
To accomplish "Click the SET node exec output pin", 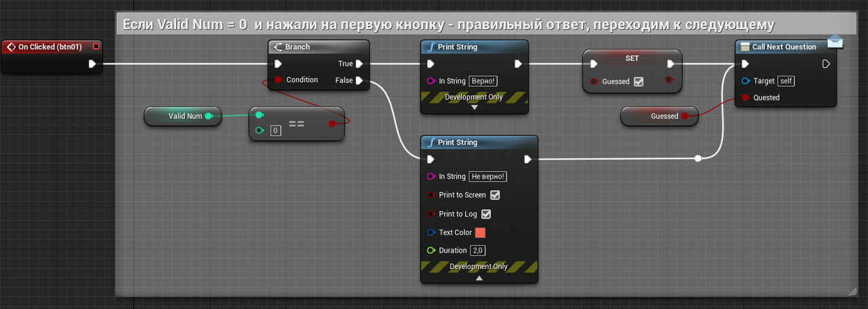I will (x=671, y=64).
